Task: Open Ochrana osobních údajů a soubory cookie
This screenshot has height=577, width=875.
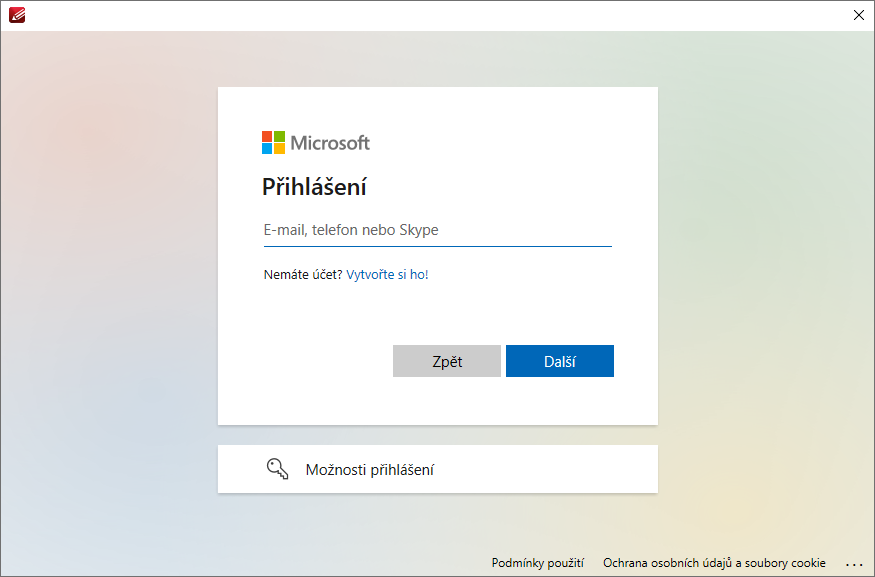Action: [714, 562]
